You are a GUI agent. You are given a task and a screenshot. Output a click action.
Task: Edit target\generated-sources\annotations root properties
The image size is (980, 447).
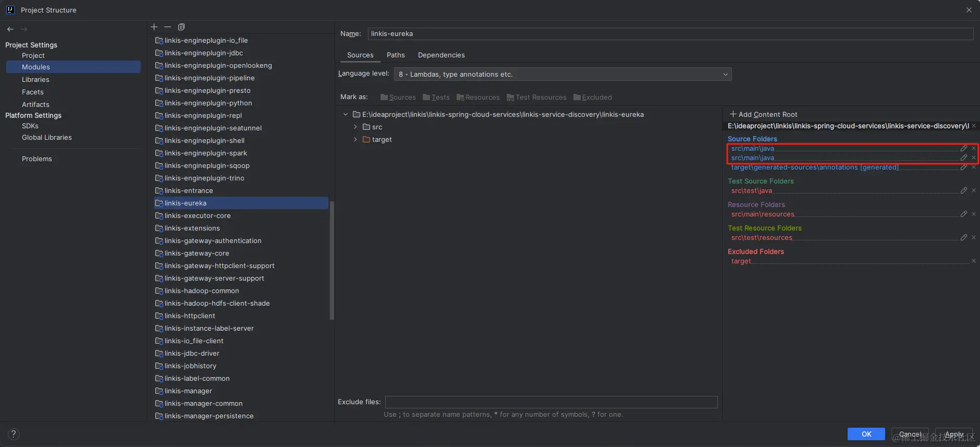(x=964, y=167)
